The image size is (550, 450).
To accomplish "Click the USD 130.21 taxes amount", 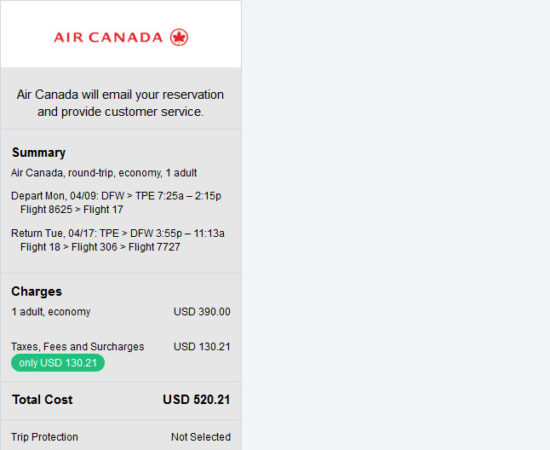I will point(202,347).
